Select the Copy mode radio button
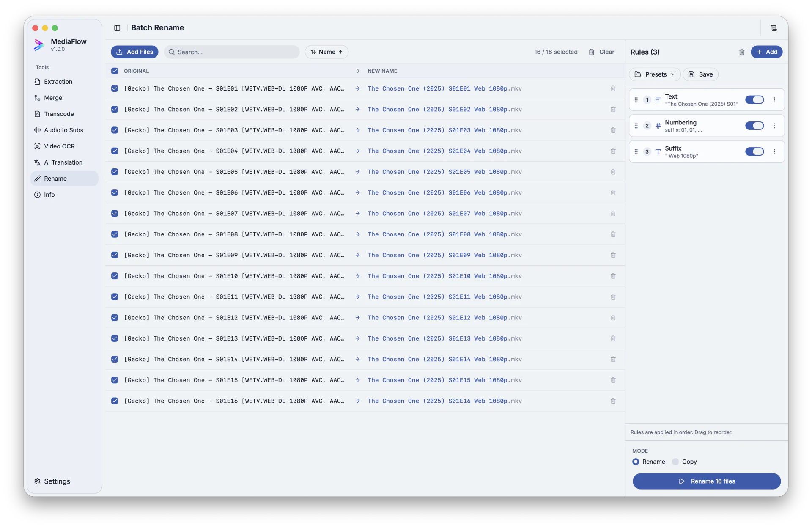Screen dimensions: 812x528 (x=675, y=462)
